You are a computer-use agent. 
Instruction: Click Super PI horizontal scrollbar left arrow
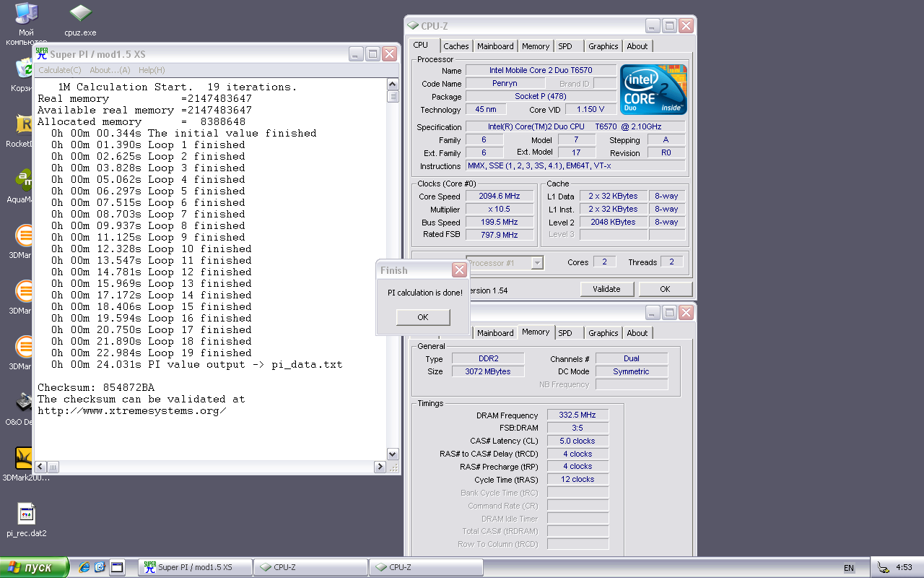pos(41,467)
